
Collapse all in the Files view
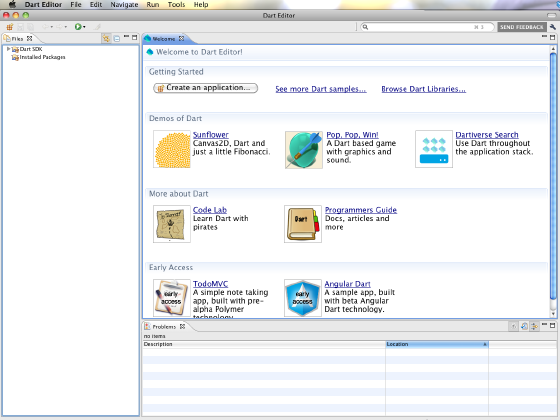click(x=116, y=39)
